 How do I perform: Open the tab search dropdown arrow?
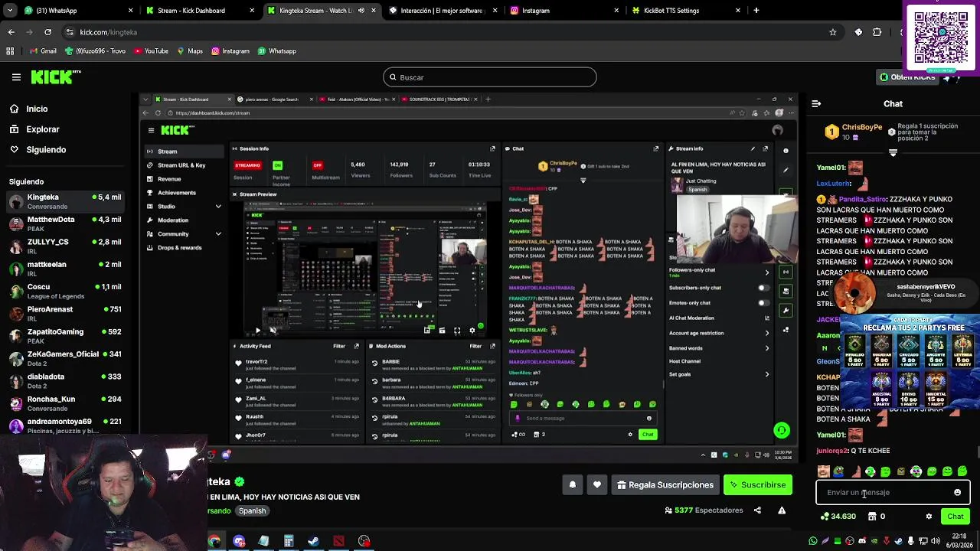(x=11, y=11)
